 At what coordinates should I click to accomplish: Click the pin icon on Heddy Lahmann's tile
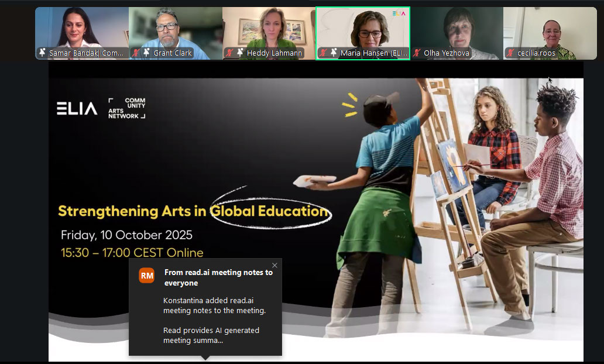(240, 53)
